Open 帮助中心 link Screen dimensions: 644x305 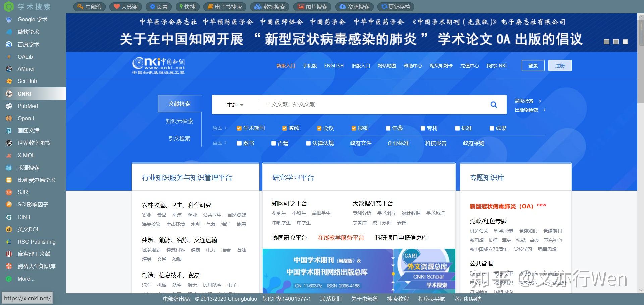[x=413, y=66]
